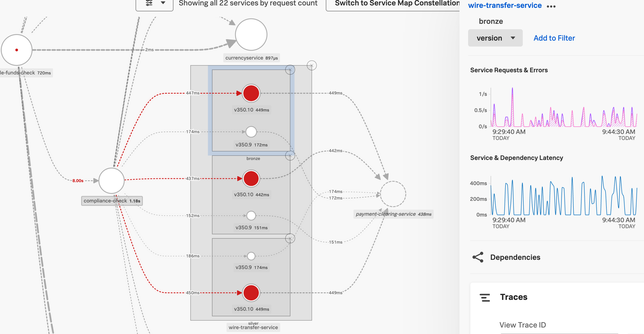Screen dimensions: 644x334
Task: Close the bronze group breakdown box
Action: tap(290, 70)
